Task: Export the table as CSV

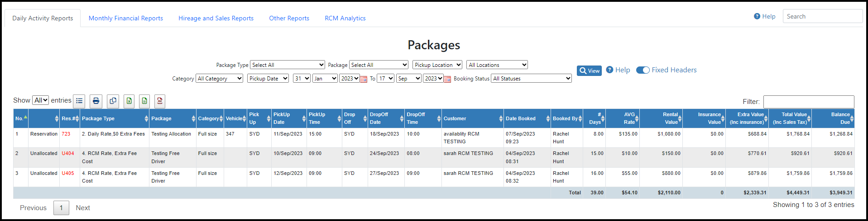Action: point(144,101)
